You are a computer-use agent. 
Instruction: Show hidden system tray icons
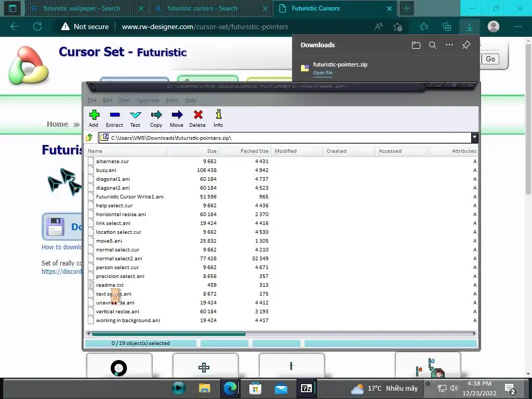(x=428, y=384)
